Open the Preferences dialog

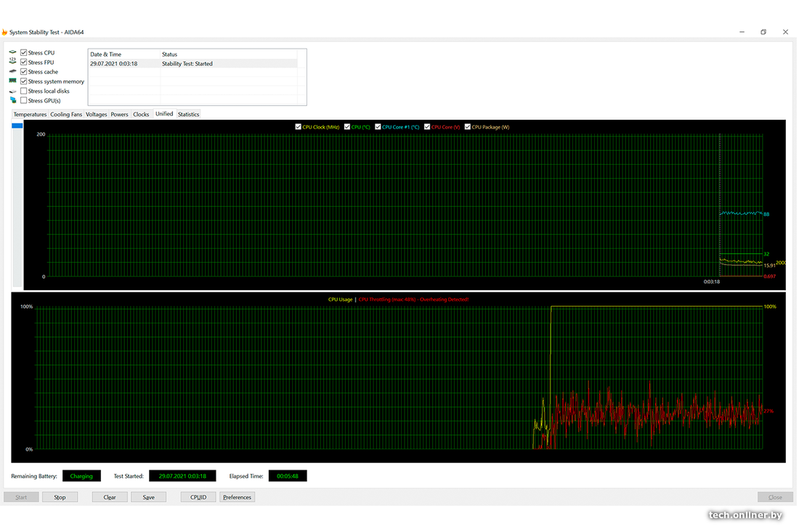[x=237, y=497]
